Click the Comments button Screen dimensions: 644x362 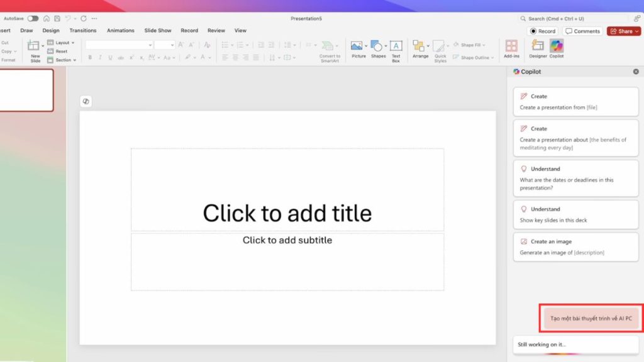tap(582, 31)
